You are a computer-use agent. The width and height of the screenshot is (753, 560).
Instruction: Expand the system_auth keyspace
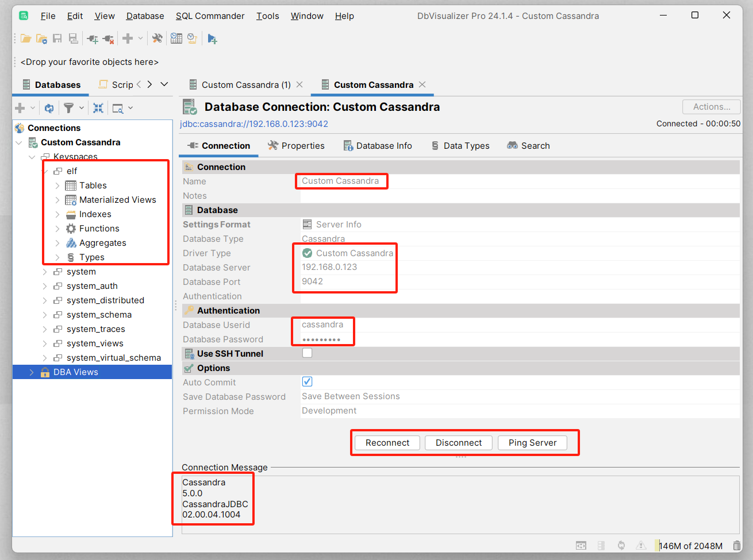[x=45, y=286]
